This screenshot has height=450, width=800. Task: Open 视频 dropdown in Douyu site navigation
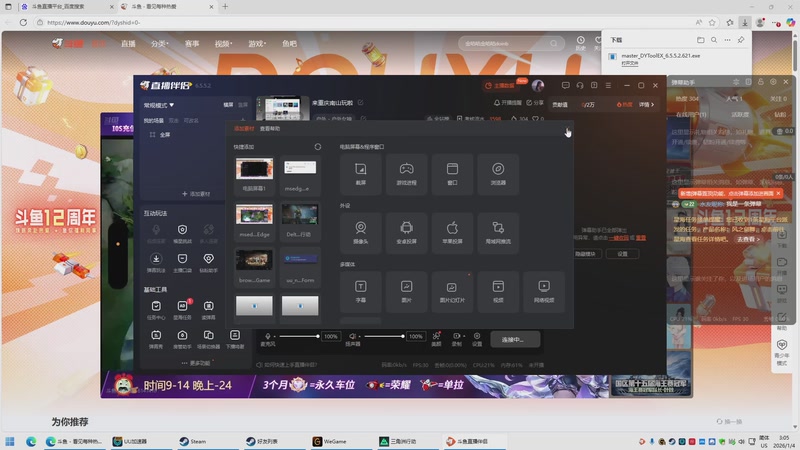click(223, 44)
